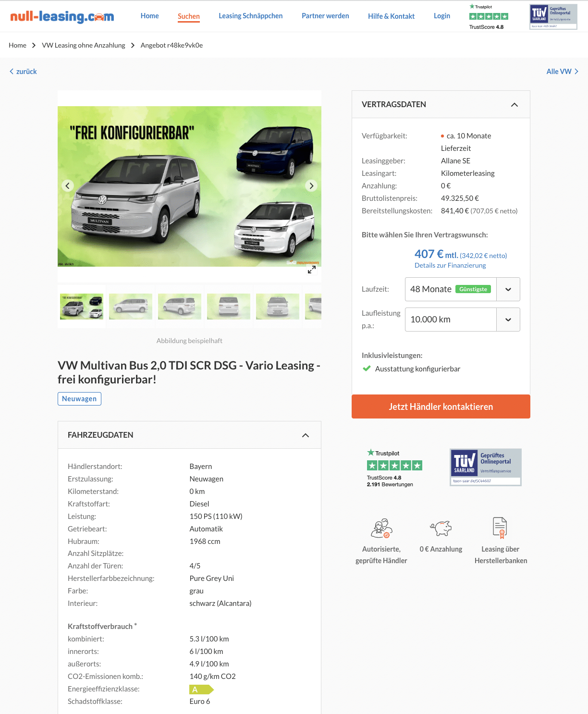
Task: Expand the vehicle image to fullscreen
Action: coord(312,270)
